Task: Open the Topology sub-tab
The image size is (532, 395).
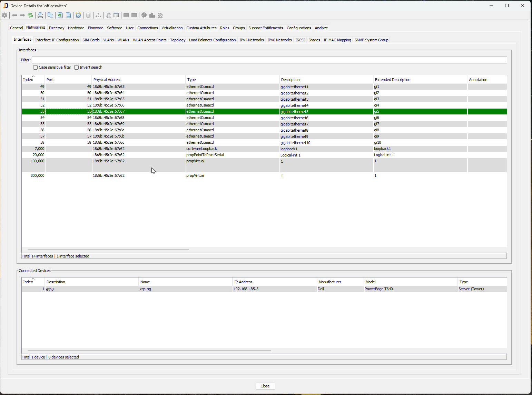Action: tap(178, 40)
